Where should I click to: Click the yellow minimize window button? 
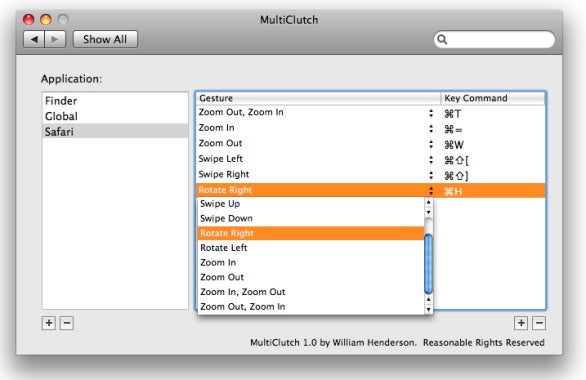(x=46, y=19)
